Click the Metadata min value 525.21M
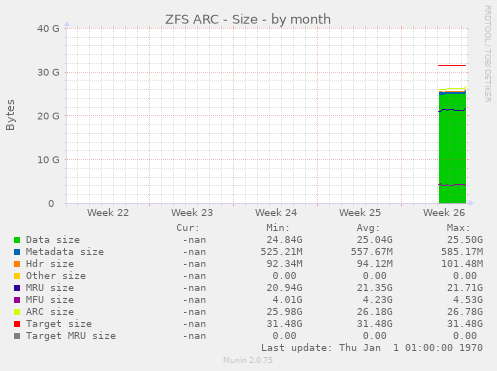The width and height of the screenshot is (497, 371). (x=281, y=252)
